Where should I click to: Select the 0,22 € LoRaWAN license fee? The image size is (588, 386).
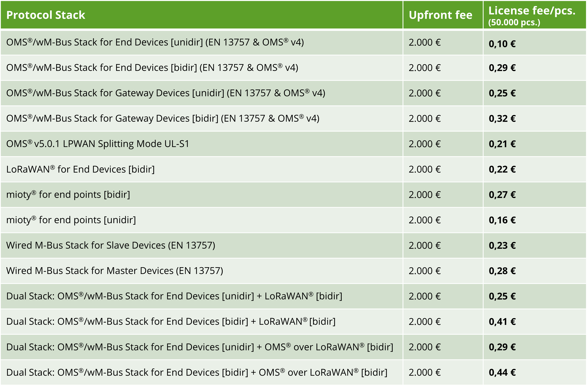502,169
